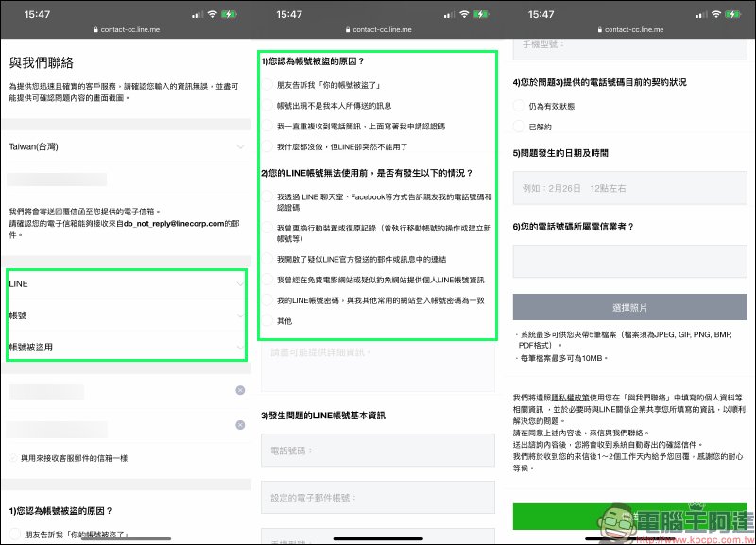Click heading 2)您的LINE帳號無法使用前

point(367,173)
